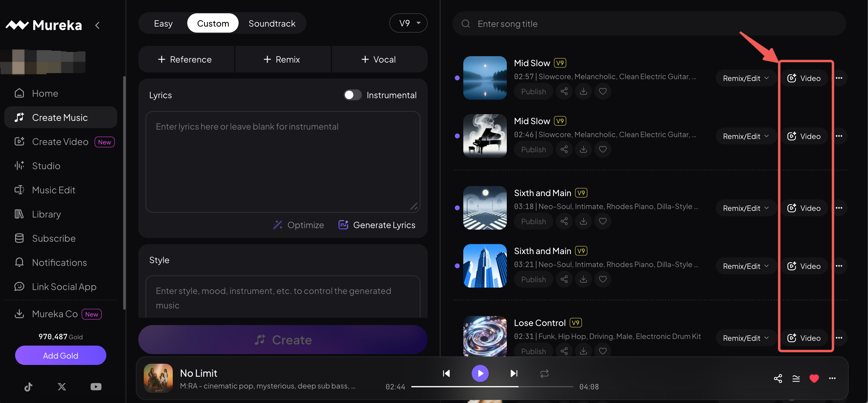Share the first Mid Slow song (02:57)
Image resolution: width=868 pixels, height=403 pixels.
564,91
